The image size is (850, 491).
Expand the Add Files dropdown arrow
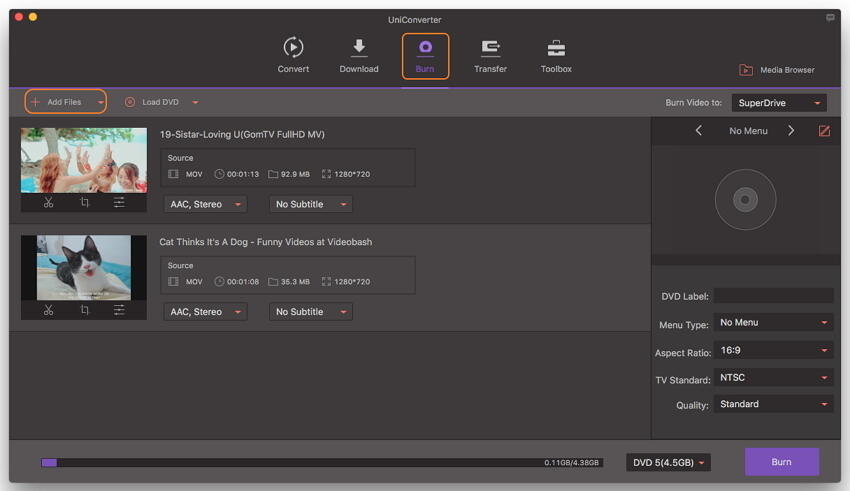coord(100,102)
